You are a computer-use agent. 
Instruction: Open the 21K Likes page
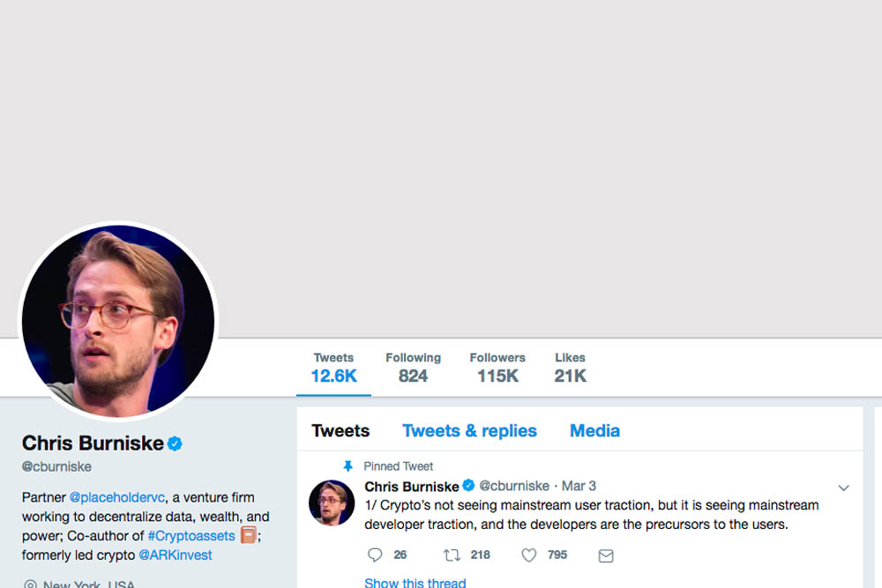(570, 368)
